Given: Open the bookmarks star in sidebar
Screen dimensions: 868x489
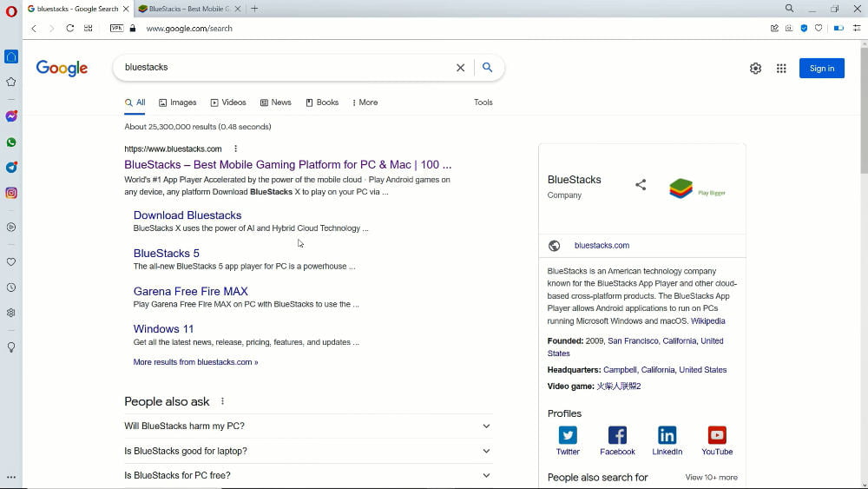Looking at the screenshot, I should click(11, 82).
